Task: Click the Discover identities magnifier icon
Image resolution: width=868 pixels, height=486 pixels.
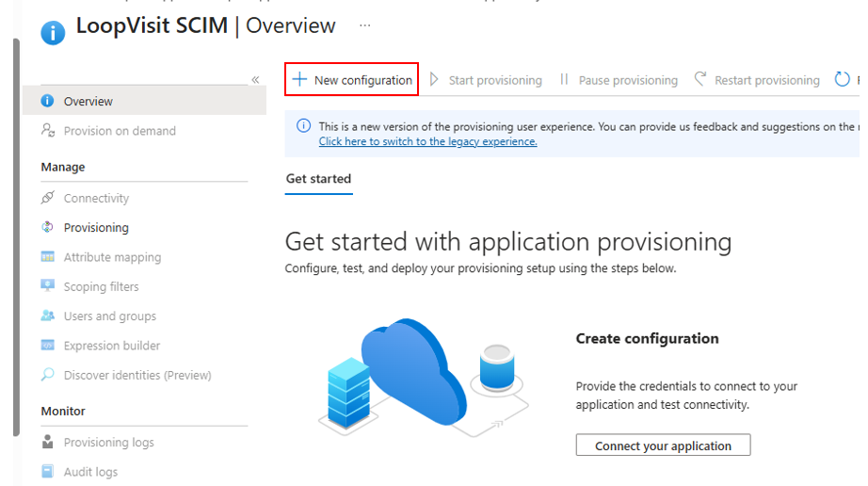Action: 48,375
